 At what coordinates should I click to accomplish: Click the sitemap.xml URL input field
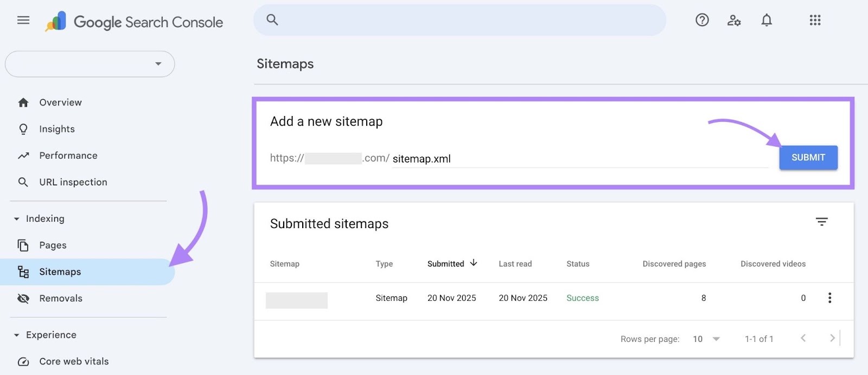coord(580,159)
